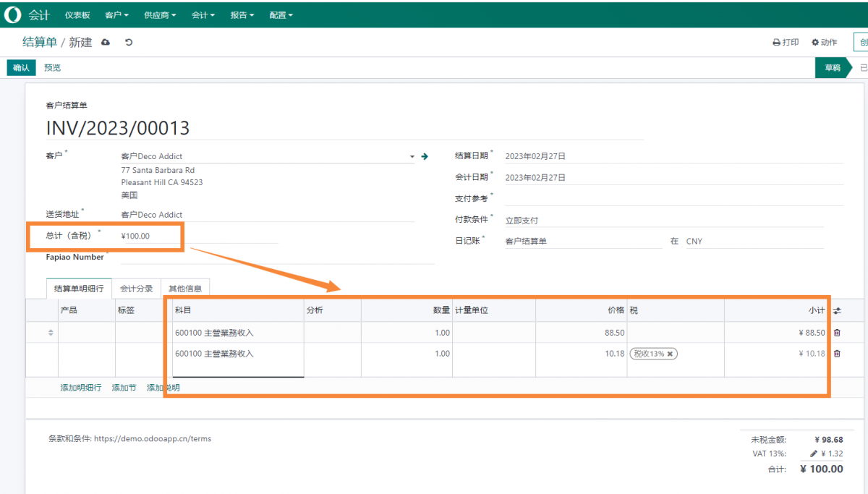
Task: Remove the 税收13% tax tag
Action: pos(671,354)
